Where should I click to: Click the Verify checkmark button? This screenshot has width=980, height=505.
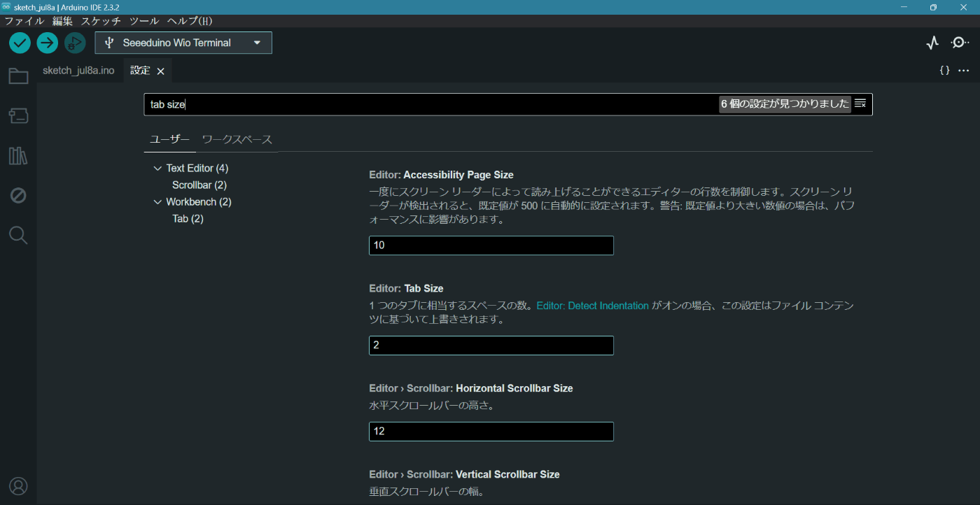[20, 43]
